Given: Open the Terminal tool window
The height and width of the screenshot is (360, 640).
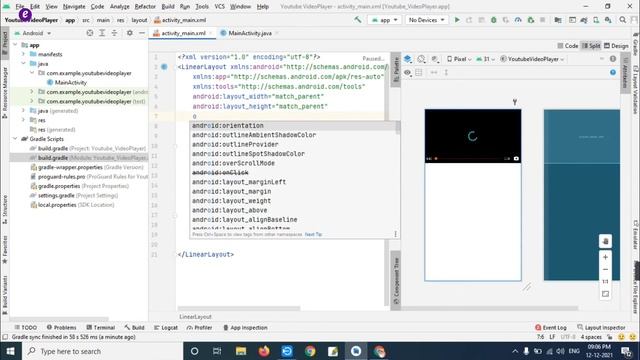Looking at the screenshot, I should [100, 327].
